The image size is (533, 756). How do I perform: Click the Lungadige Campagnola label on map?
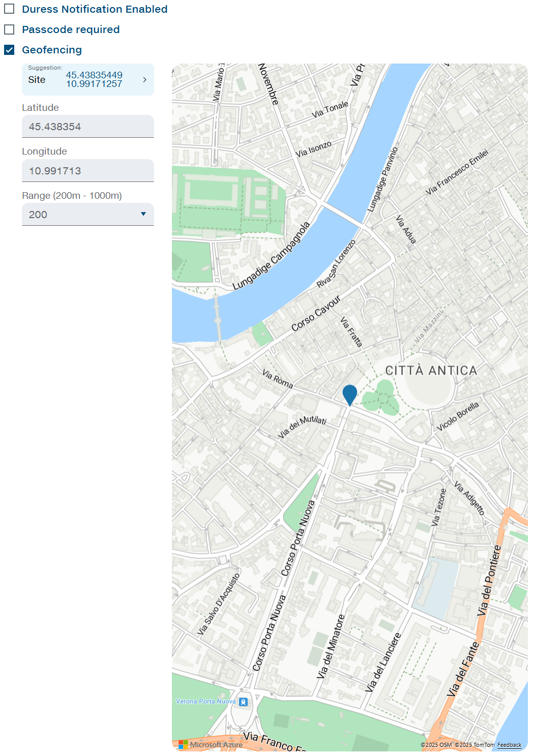pyautogui.click(x=271, y=256)
